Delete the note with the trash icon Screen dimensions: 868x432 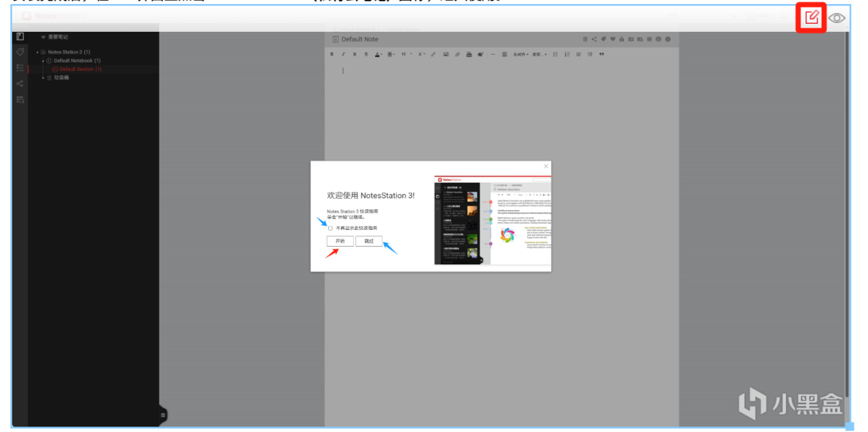(x=585, y=39)
